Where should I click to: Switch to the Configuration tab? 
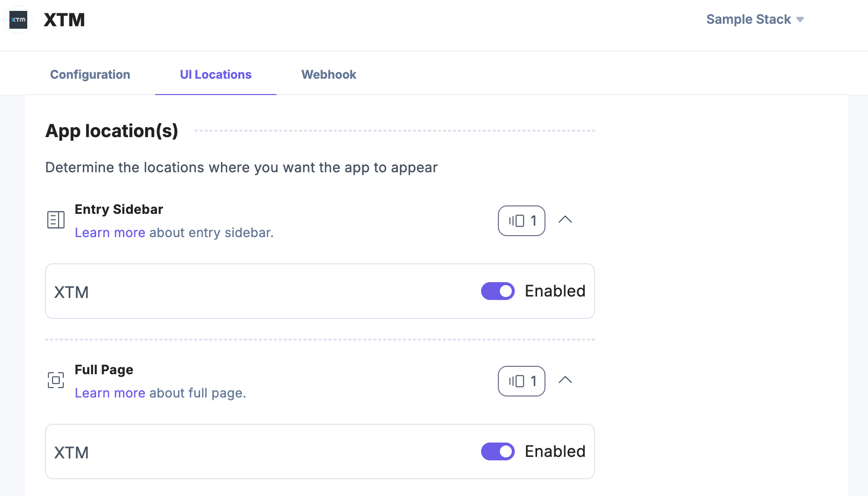[90, 74]
